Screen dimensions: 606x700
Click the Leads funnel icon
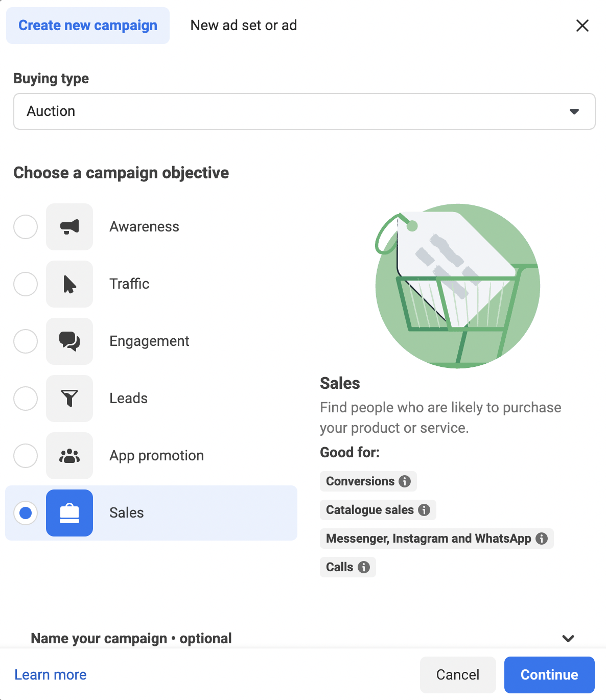[69, 399]
